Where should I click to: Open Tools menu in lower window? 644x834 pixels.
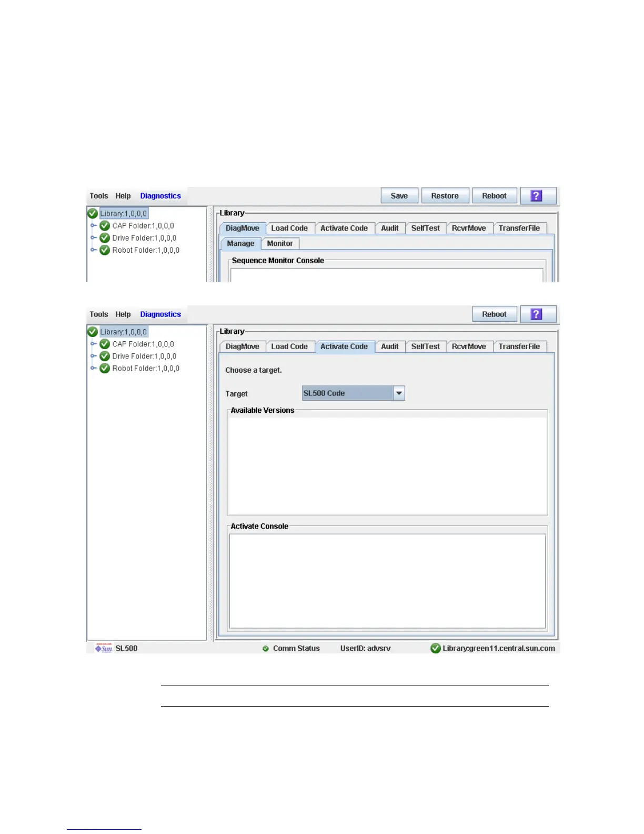point(99,314)
